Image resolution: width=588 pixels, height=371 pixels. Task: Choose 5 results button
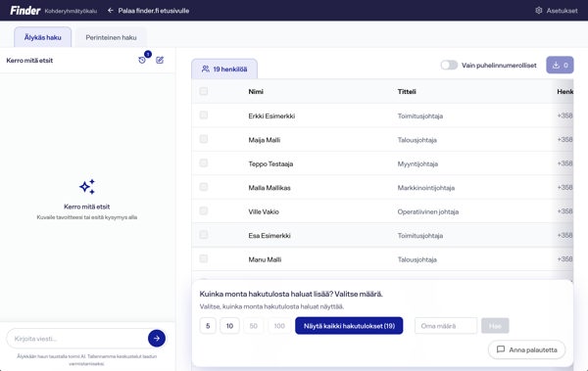click(208, 326)
